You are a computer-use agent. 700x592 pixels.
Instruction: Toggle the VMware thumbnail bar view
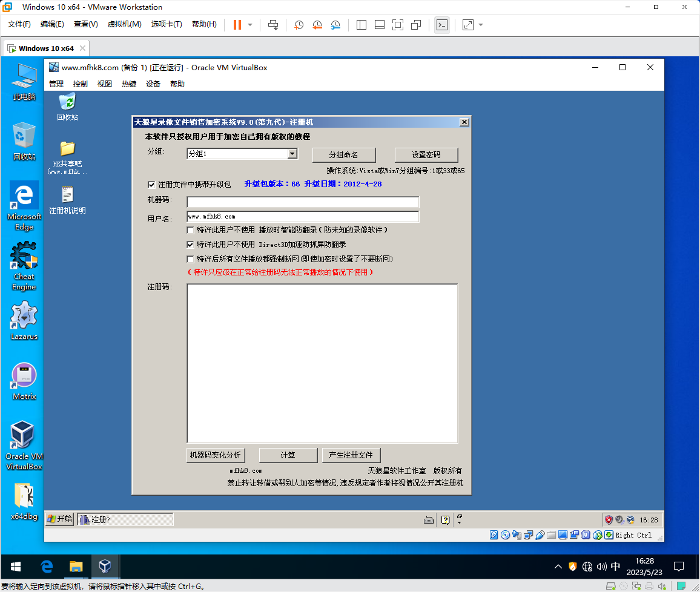380,25
